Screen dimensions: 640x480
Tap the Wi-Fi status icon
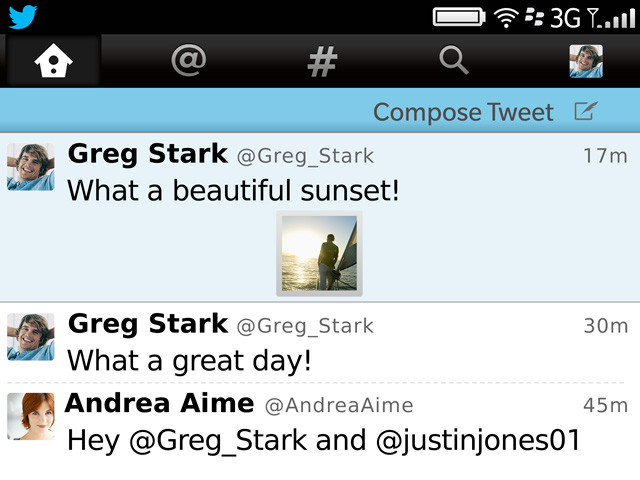507,17
